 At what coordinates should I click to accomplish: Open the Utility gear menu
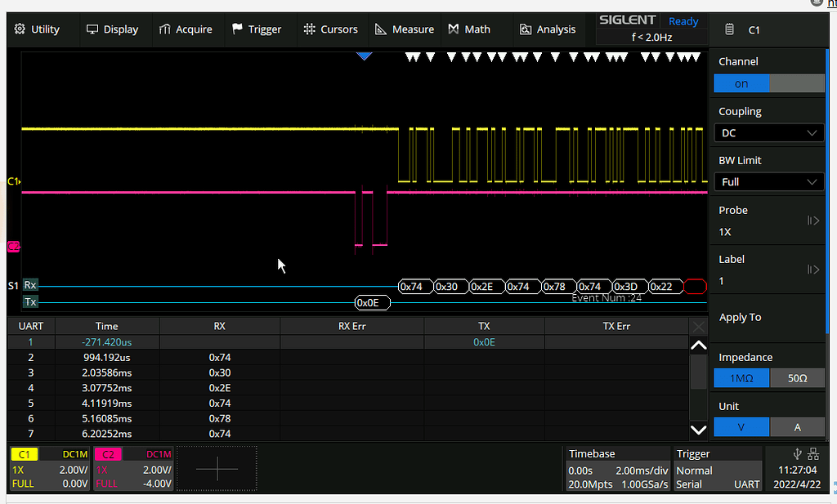(38, 29)
